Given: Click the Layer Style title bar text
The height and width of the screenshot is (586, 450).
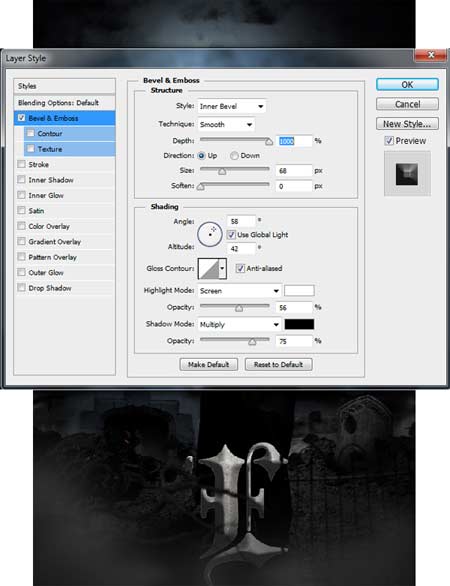Looking at the screenshot, I should [x=26, y=58].
